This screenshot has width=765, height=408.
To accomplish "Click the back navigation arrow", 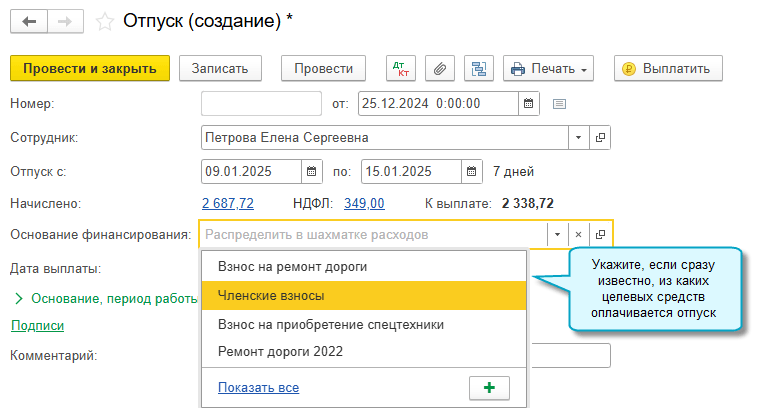I will pos(28,21).
